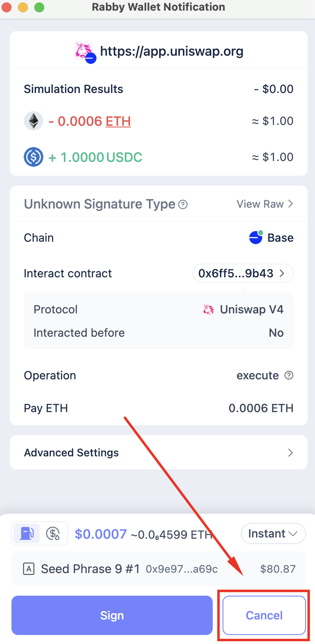Image resolution: width=315 pixels, height=644 pixels.
Task: Click the Seed Phrase 9 #1 account row
Action: point(158,569)
